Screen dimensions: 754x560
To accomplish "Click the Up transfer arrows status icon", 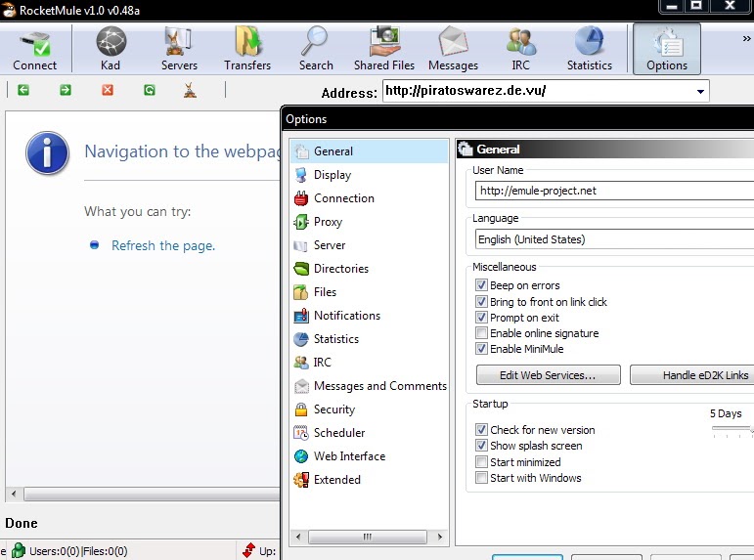I will pos(248,550).
